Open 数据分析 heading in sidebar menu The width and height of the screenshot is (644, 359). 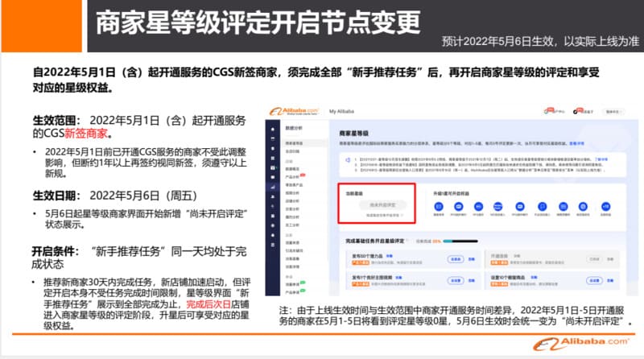click(x=294, y=128)
